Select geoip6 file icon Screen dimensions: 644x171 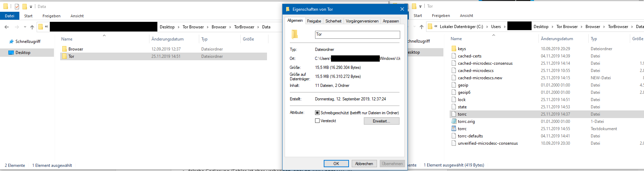pyautogui.click(x=454, y=92)
